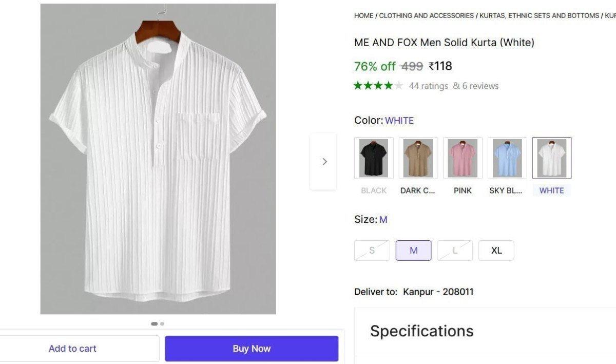Open the HOME breadcrumb link
Image resolution: width=616 pixels, height=364 pixels.
pos(363,15)
